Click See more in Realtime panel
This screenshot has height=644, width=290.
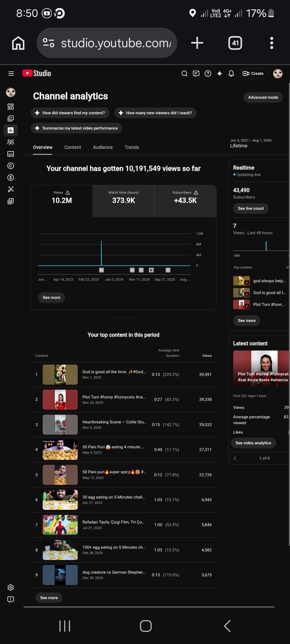point(247,321)
